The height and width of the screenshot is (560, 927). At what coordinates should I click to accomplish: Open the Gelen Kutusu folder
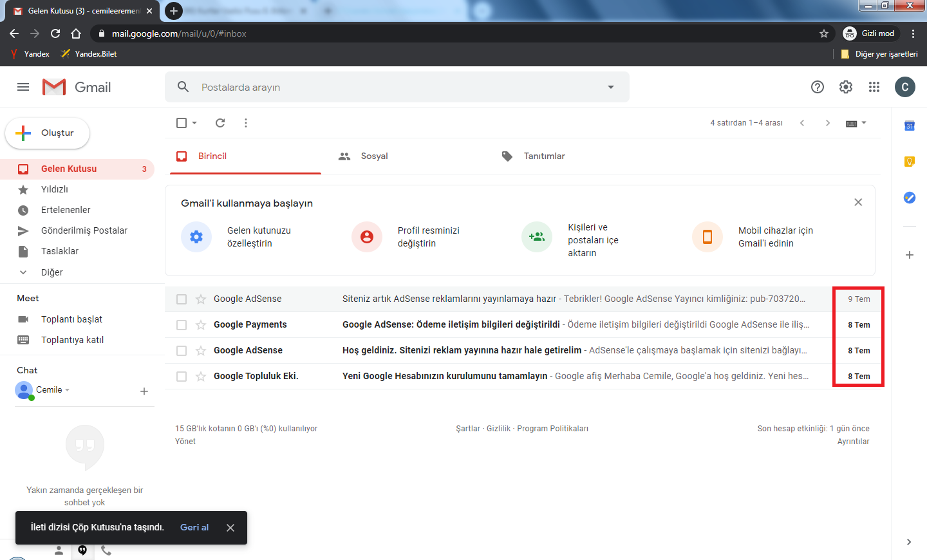(x=77, y=169)
